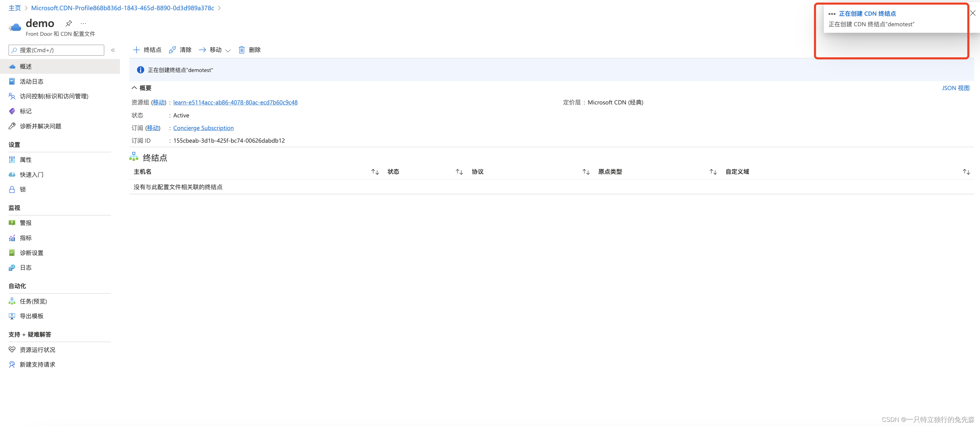Open 指标 metrics in the sidebar
Image resolution: width=980 pixels, height=426 pixels.
tap(26, 238)
